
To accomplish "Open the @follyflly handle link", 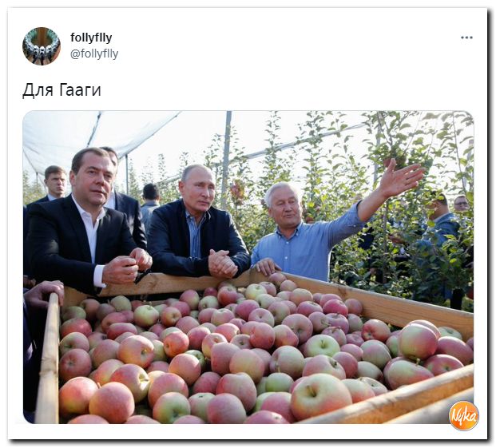I will pos(94,54).
